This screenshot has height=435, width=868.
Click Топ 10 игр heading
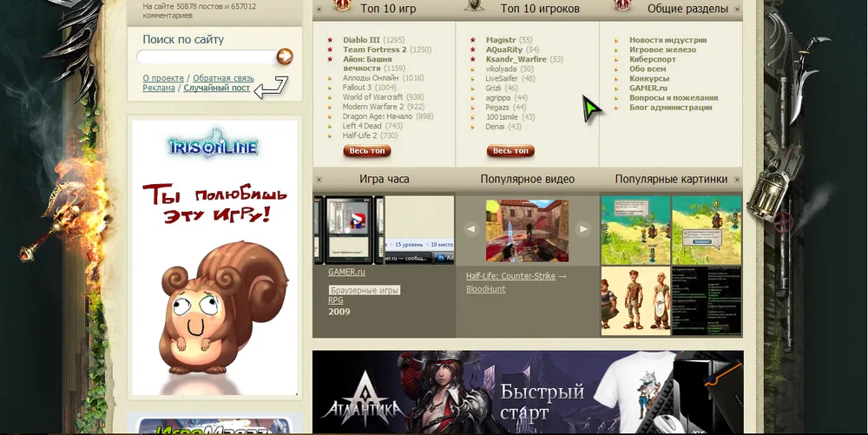(388, 9)
